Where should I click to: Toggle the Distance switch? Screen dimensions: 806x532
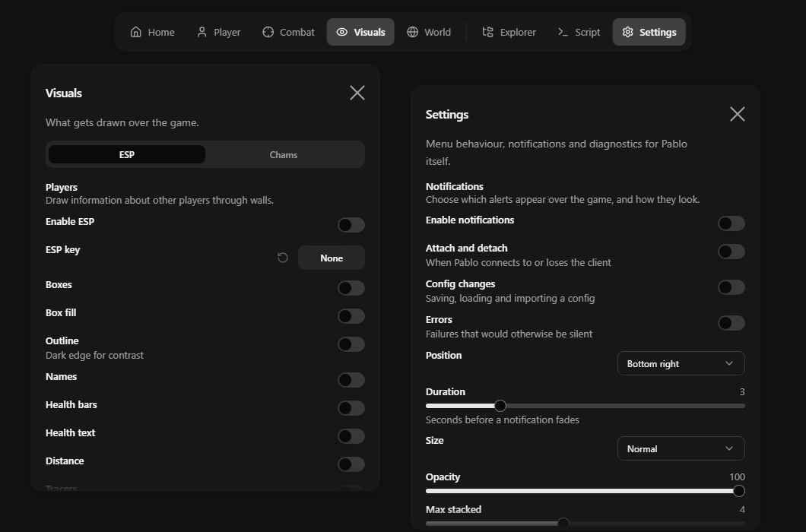[x=351, y=464]
